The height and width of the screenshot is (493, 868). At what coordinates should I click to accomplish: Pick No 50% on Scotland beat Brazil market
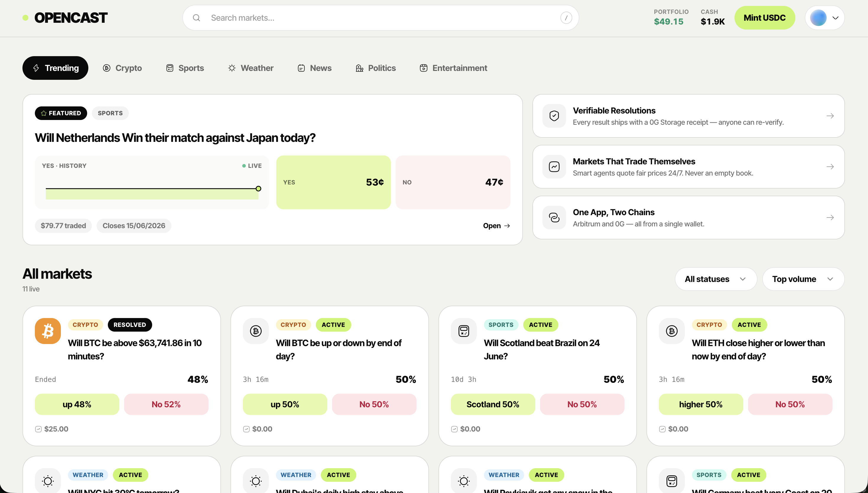(x=582, y=404)
